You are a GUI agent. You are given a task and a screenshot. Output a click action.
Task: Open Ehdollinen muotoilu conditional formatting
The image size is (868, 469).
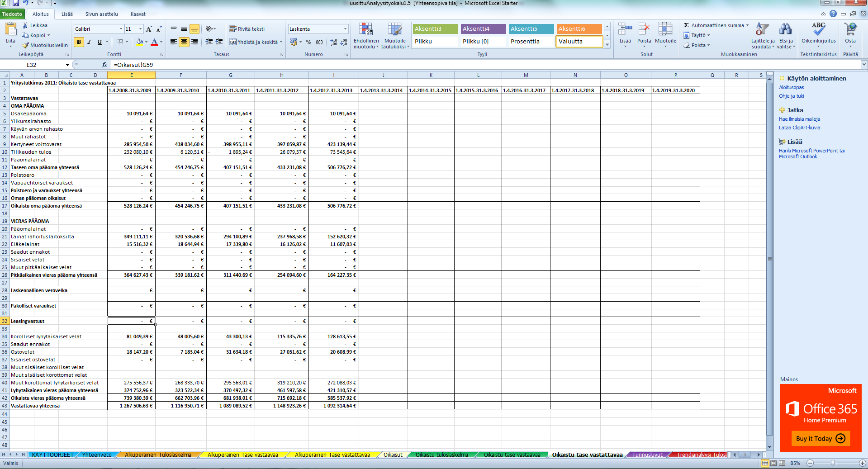(x=366, y=36)
